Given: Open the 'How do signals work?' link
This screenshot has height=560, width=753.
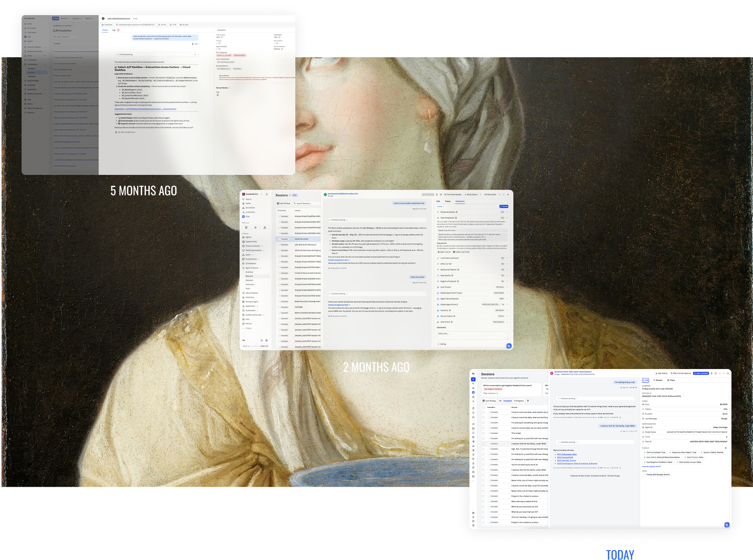Looking at the screenshot, I should coord(651,467).
